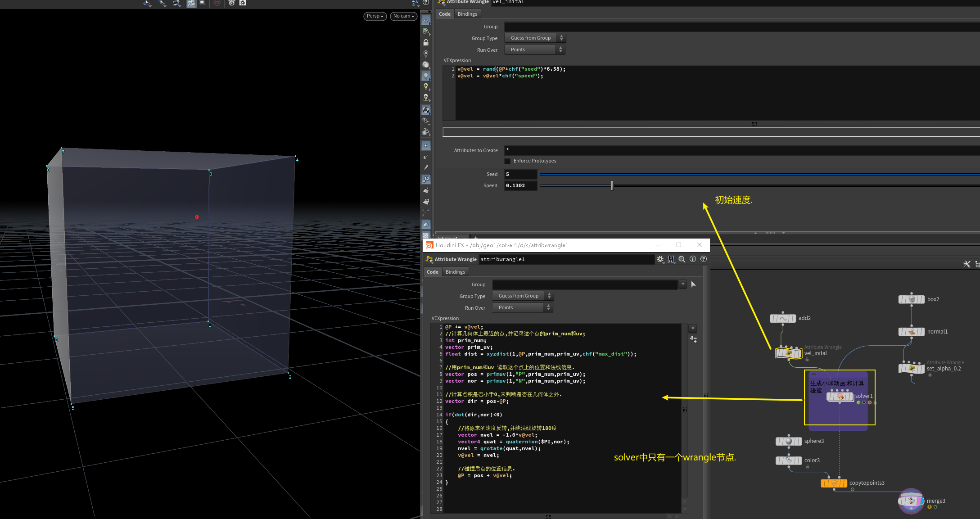This screenshot has width=980, height=519.
Task: Open node info via the 'i' icon
Action: click(693, 259)
